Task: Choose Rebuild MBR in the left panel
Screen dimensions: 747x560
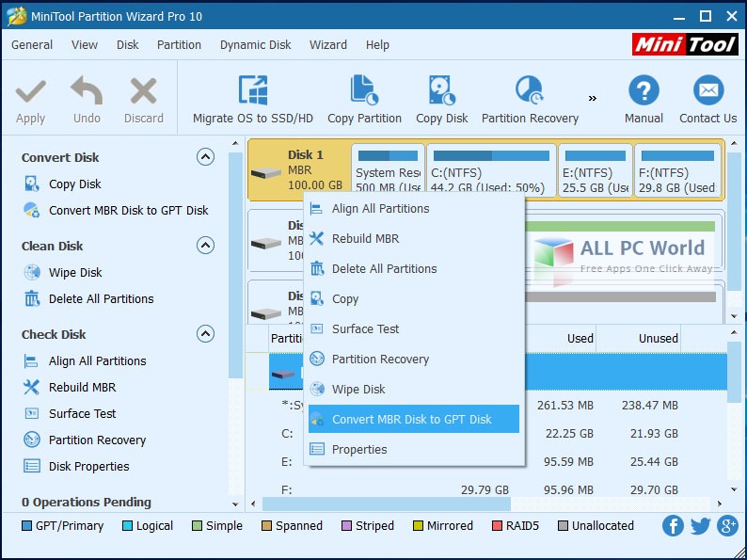Action: tap(82, 387)
